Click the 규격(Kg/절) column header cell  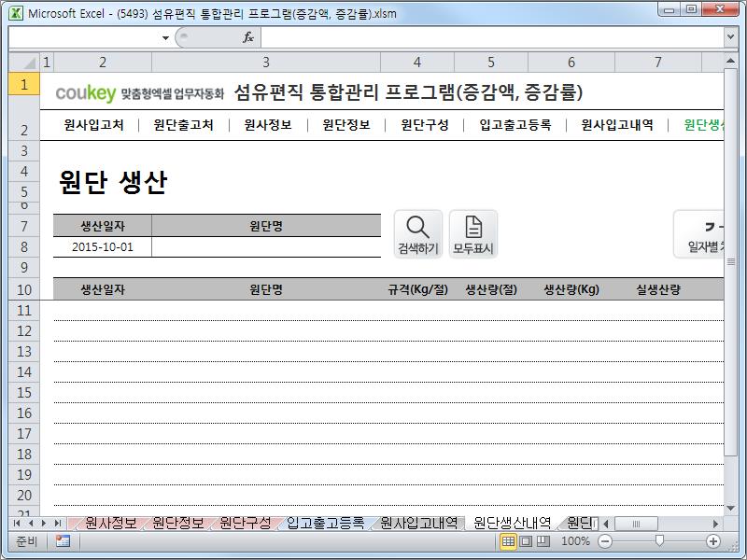417,289
